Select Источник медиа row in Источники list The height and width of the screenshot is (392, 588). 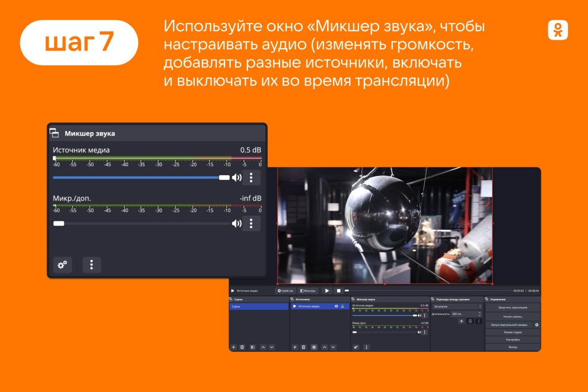pos(320,306)
